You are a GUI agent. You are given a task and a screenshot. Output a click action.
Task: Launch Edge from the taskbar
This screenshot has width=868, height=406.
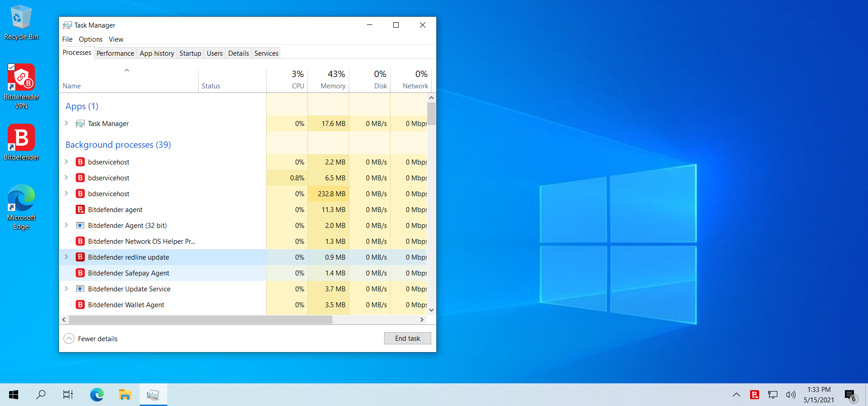[x=97, y=395]
